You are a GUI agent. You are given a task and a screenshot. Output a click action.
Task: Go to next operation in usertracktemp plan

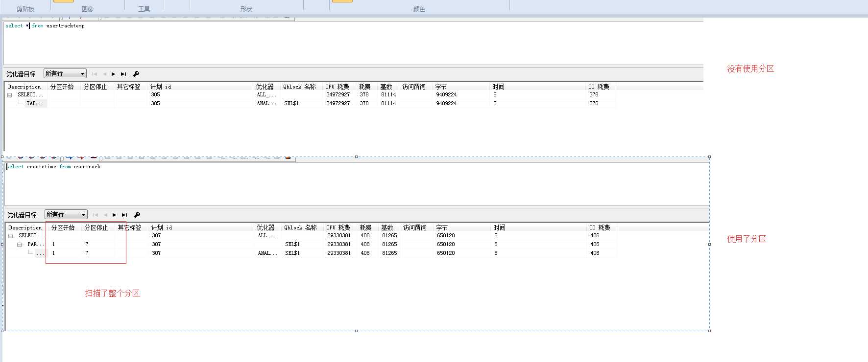click(114, 74)
